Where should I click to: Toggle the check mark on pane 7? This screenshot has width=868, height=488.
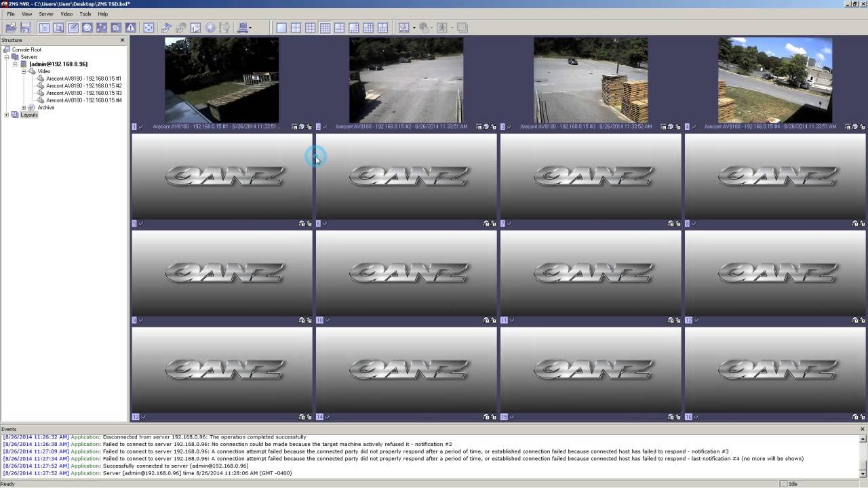pos(510,224)
